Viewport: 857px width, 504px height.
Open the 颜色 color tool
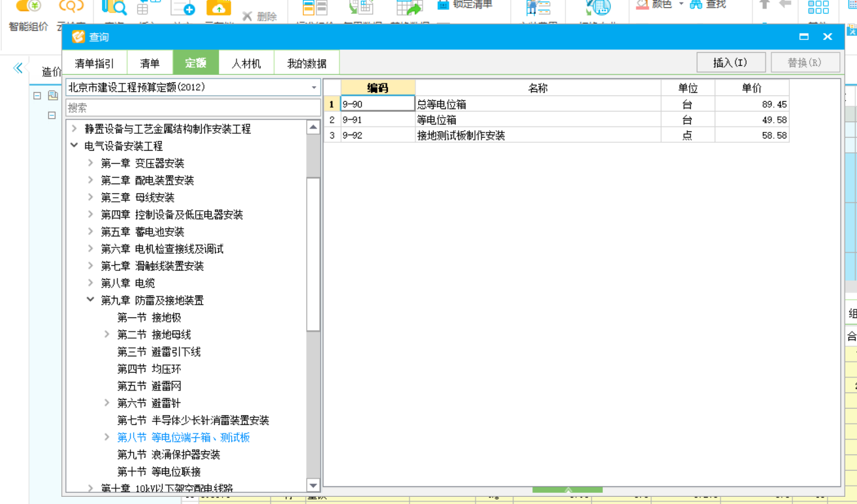(x=655, y=5)
